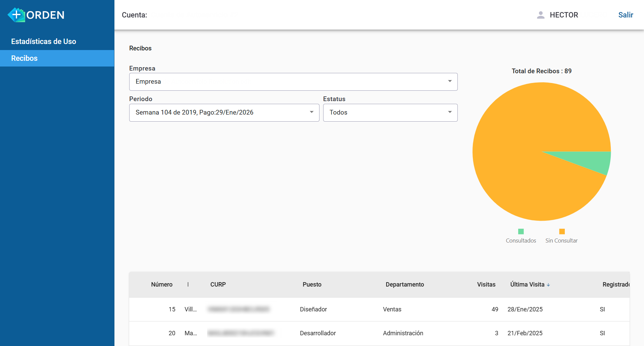The height and width of the screenshot is (346, 644).
Task: Expand the Periodo dropdown selector
Action: point(224,113)
